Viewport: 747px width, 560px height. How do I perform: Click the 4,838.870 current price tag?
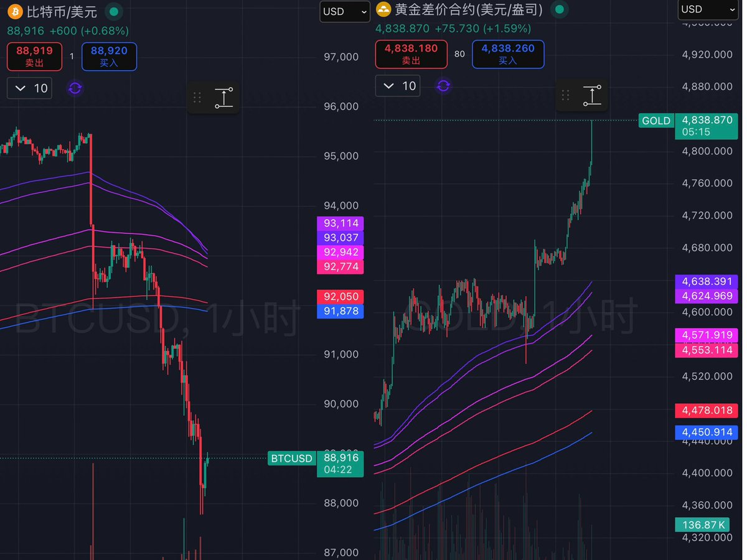[x=707, y=126]
